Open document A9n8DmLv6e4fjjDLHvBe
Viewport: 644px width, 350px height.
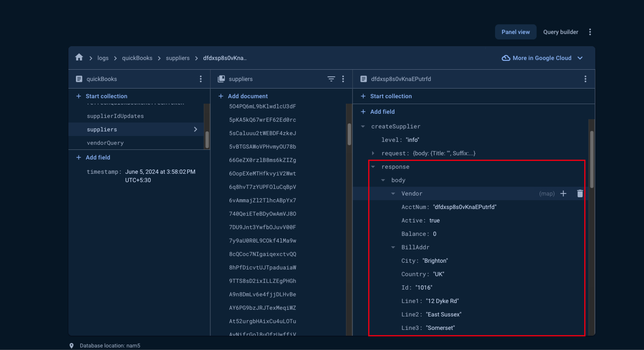click(x=262, y=294)
